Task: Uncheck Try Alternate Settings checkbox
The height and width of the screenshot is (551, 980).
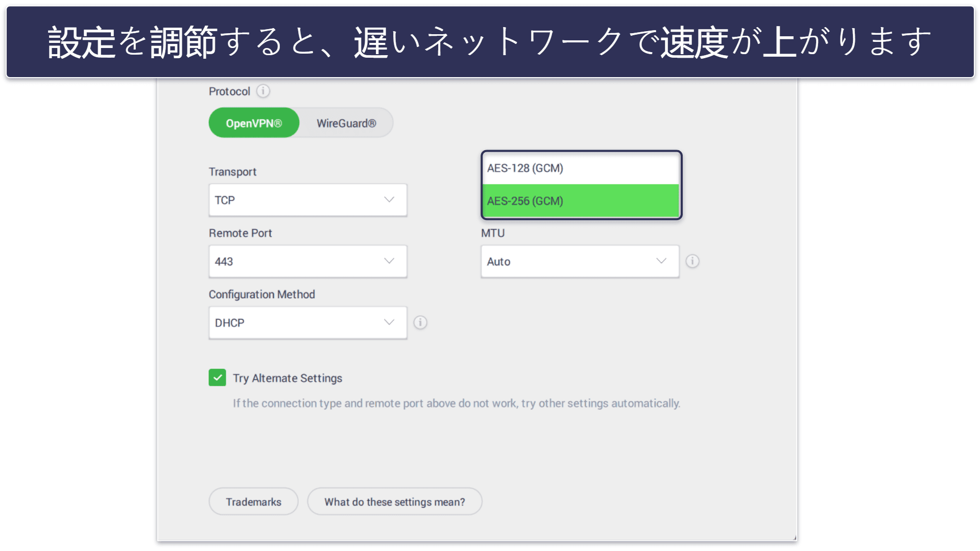Action: pyautogui.click(x=218, y=378)
